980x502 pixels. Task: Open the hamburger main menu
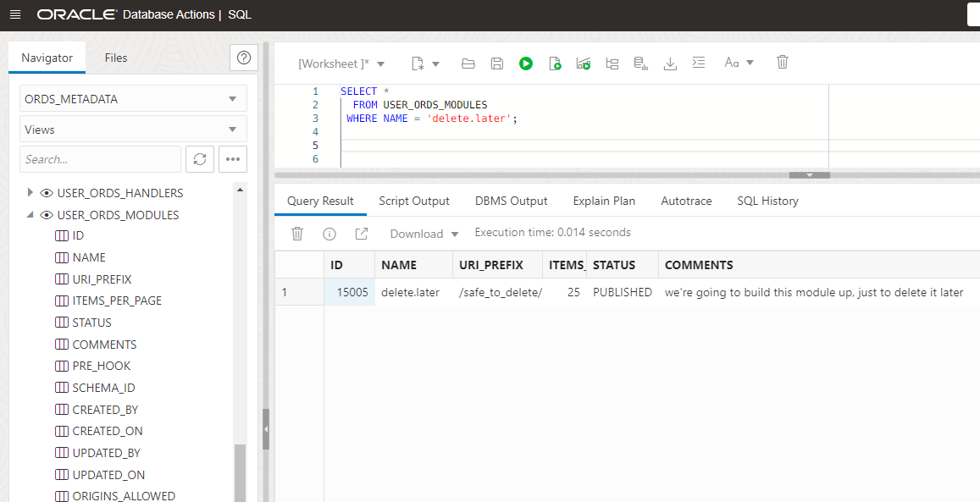click(15, 15)
